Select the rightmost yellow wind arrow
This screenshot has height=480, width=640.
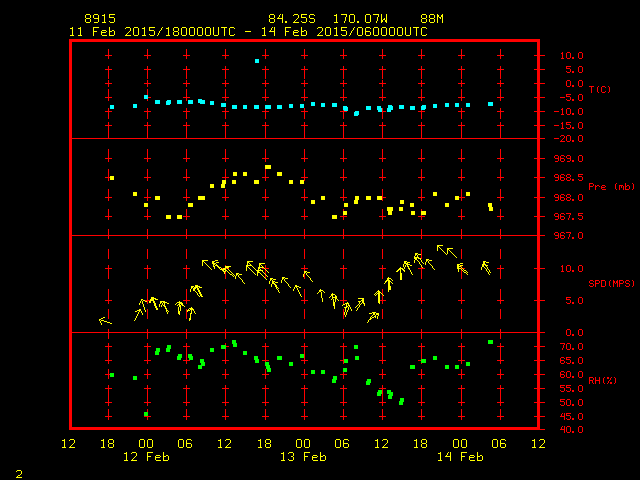pyautogui.click(x=486, y=267)
